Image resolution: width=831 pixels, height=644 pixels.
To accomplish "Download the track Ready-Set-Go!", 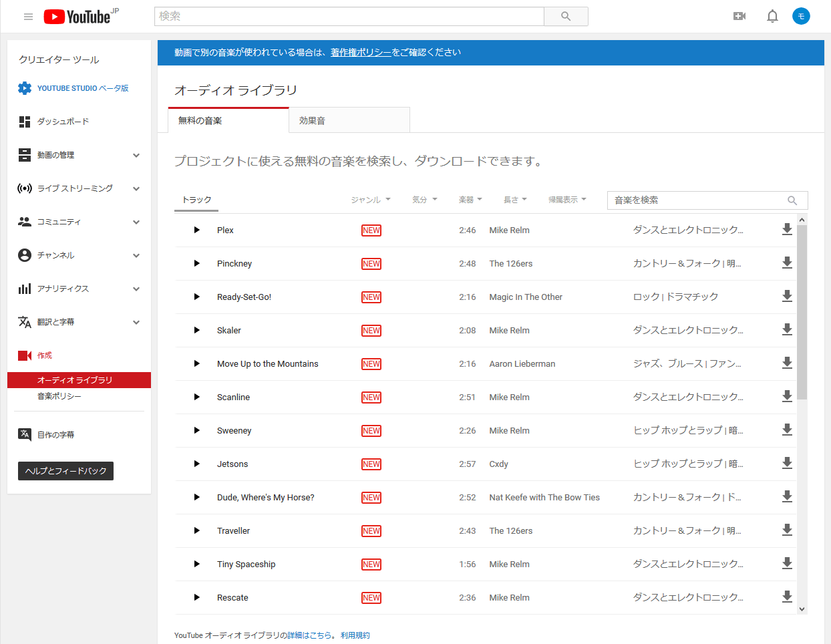I will (x=787, y=296).
